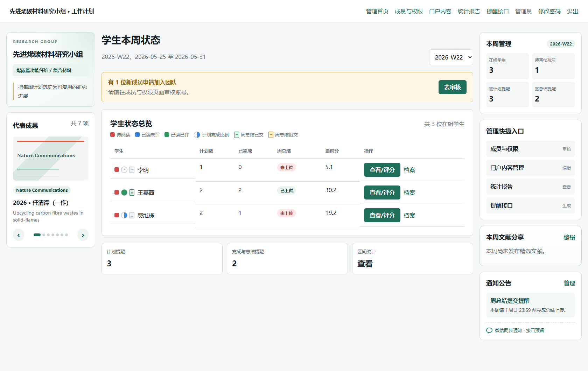
Task: Select the active first carousel dot
Action: (37, 235)
